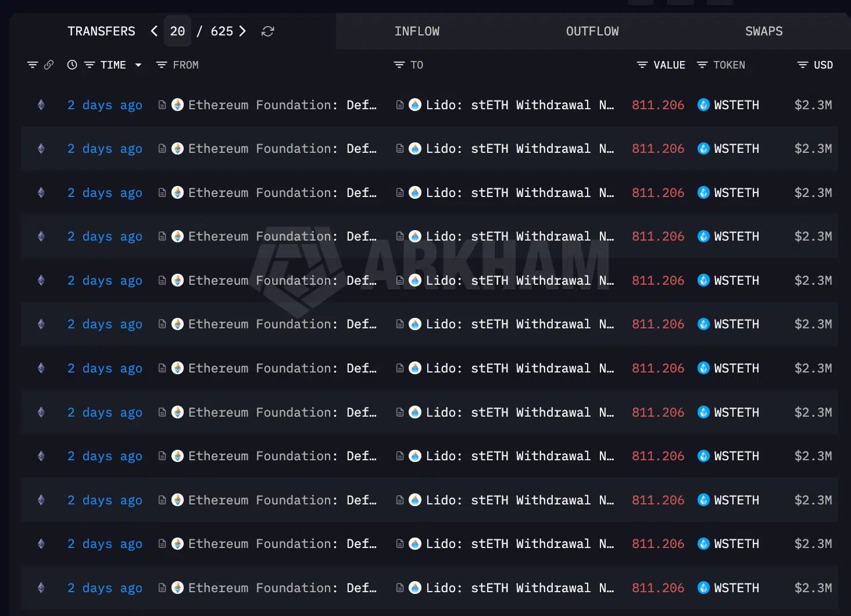
Task: Click the page number field showing 20
Action: (x=177, y=31)
